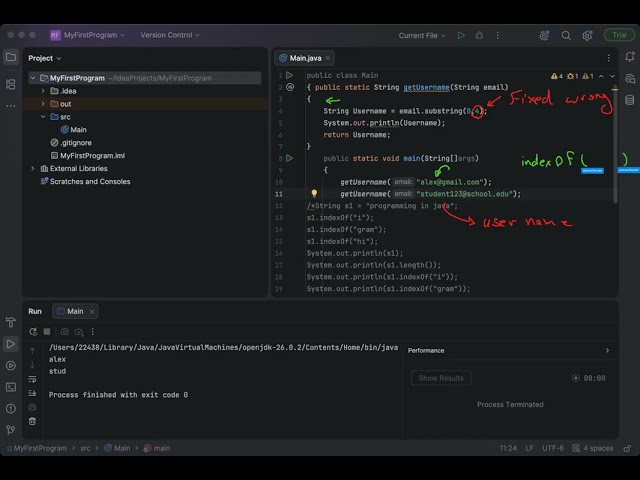Open the Git version control tool window
This screenshot has width=640, height=480.
(11, 429)
